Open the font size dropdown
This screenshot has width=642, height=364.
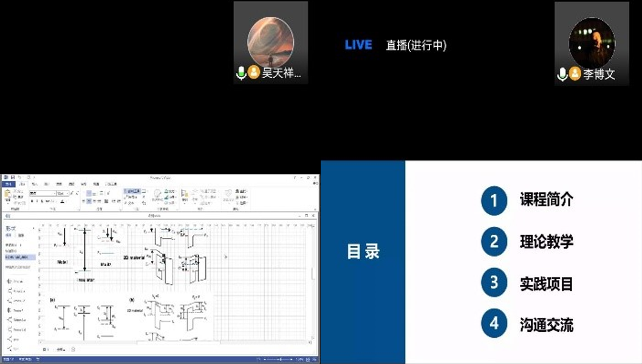[63, 194]
